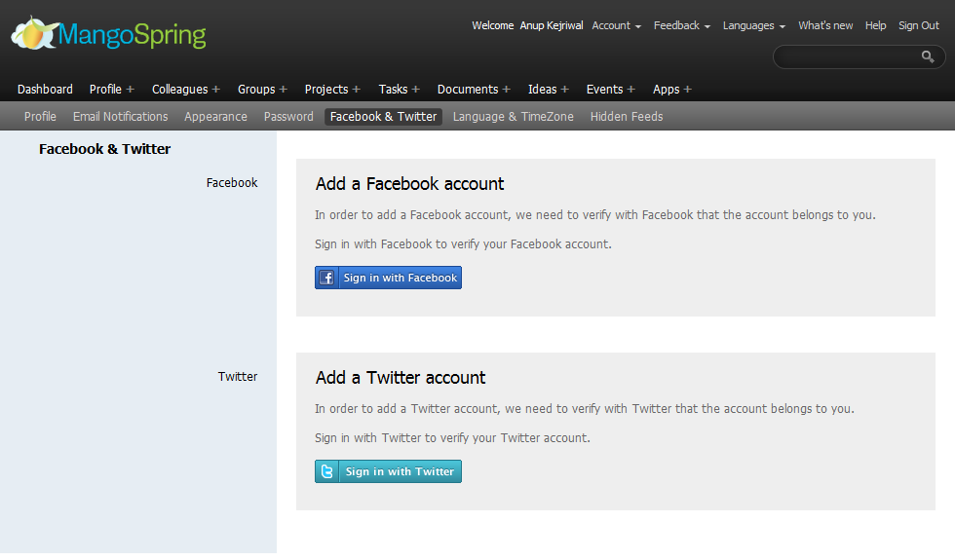Click the search magnifier icon
The image size is (955, 560).
click(928, 56)
